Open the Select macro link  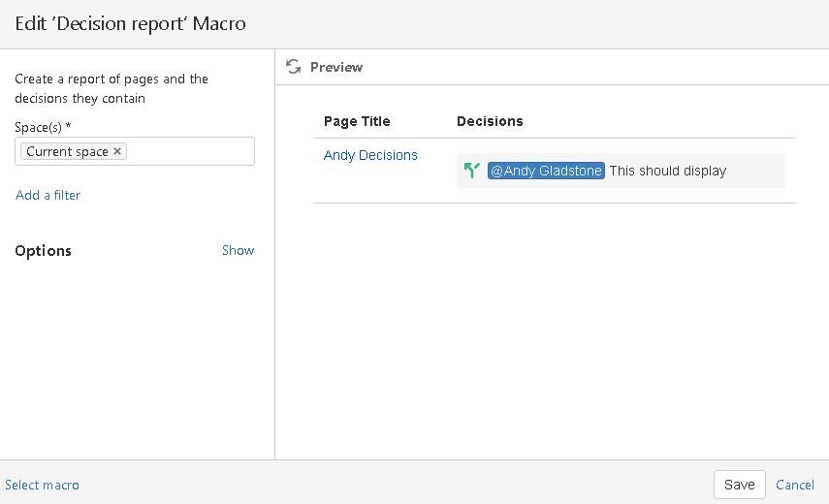(x=42, y=485)
